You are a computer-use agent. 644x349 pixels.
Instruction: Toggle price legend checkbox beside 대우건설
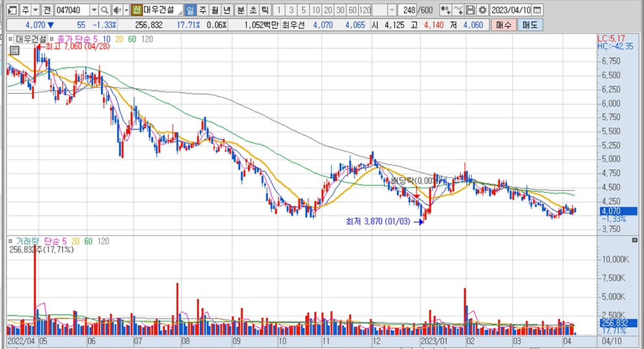point(10,40)
